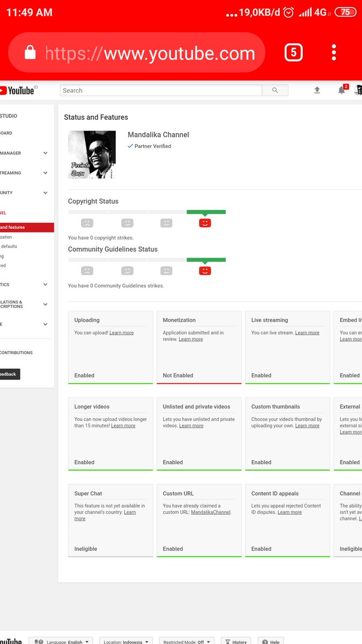Click into the YouTube Search field
362x644 pixels.
161,90
